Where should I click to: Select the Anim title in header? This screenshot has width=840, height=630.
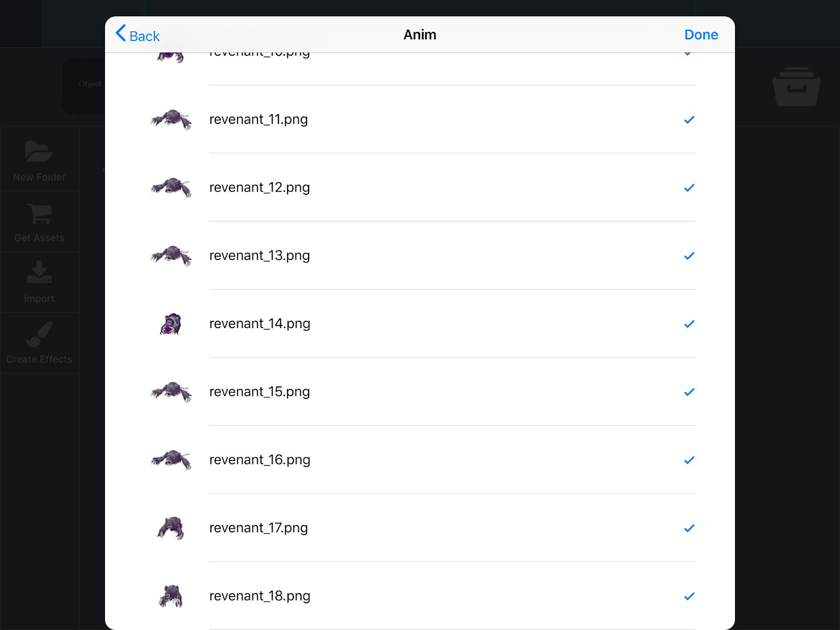point(419,35)
